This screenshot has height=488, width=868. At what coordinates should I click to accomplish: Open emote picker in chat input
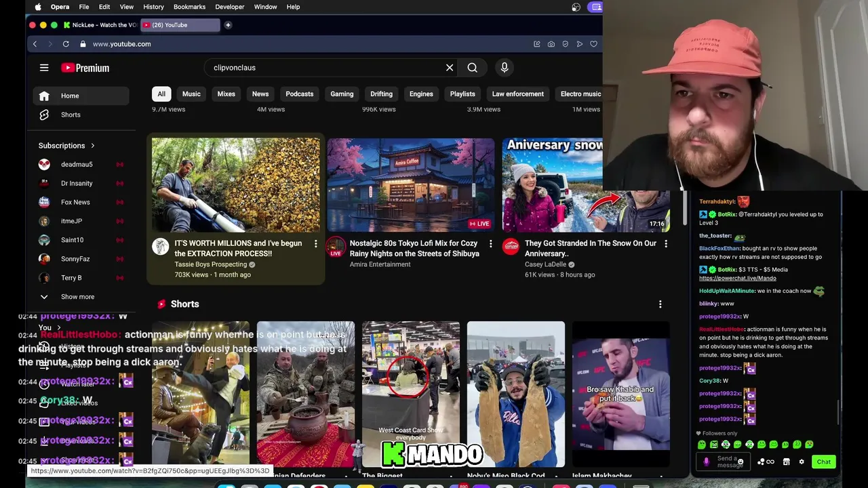(741, 462)
